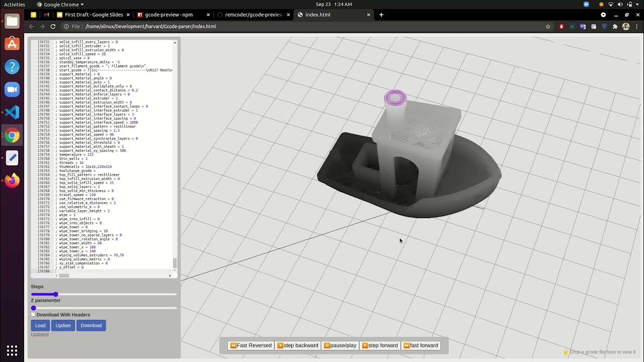
Task: Show applications grid
Action: (x=12, y=350)
